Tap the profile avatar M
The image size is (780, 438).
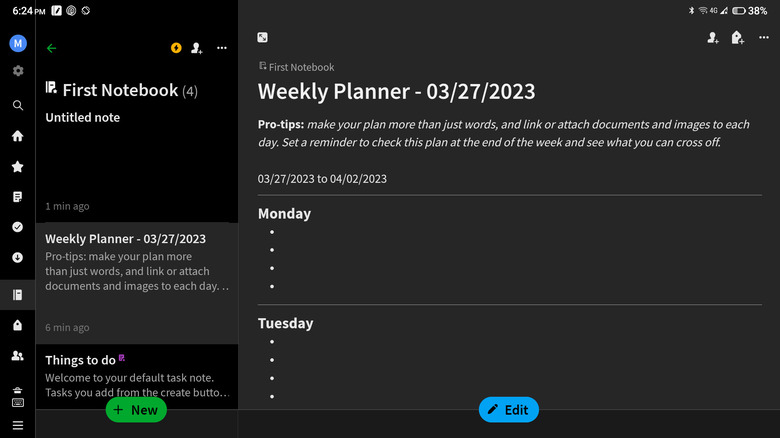click(18, 44)
